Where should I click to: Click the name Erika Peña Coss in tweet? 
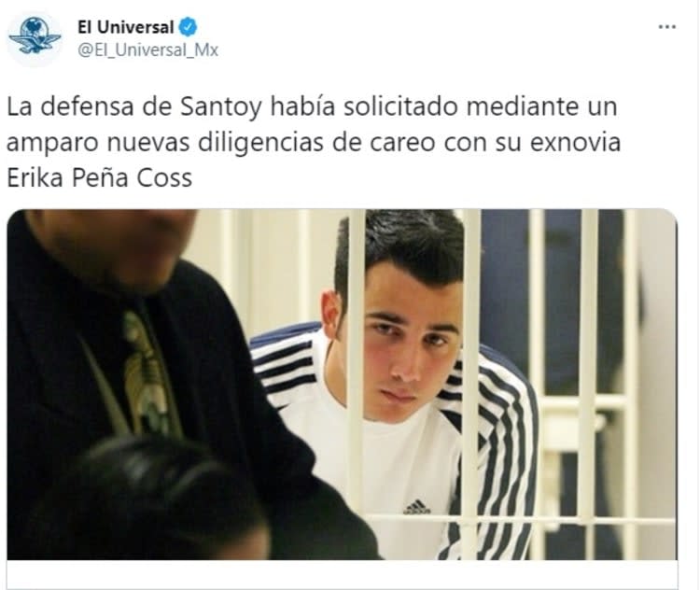pyautogui.click(x=99, y=177)
